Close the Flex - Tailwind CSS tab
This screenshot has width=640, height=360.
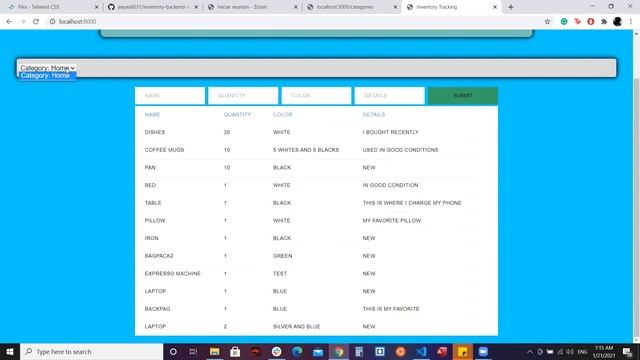[x=97, y=7]
